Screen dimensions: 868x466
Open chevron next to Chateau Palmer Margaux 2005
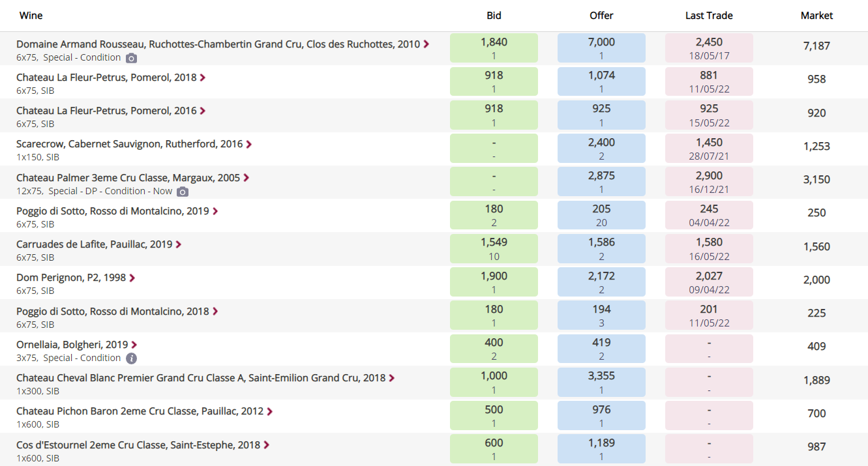247,178
